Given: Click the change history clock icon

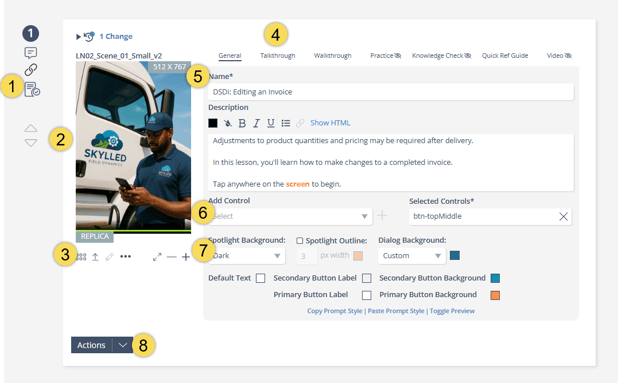Looking at the screenshot, I should (x=89, y=36).
